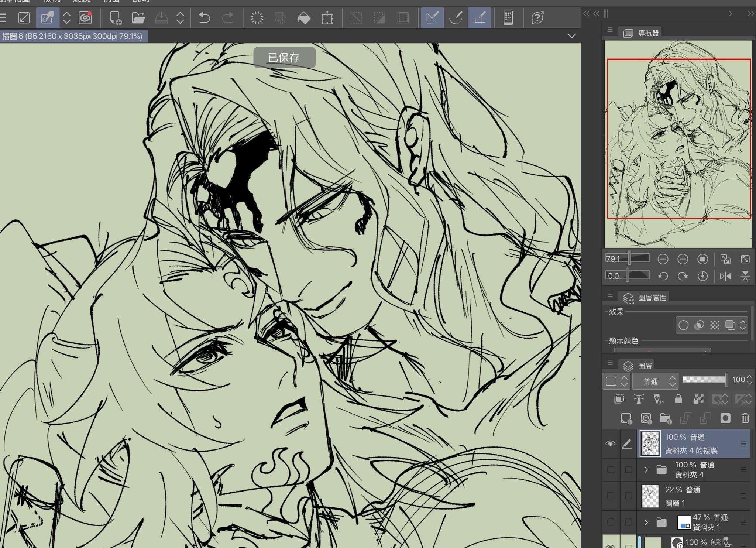Hide the 資料夾 4 的複製 layer

(611, 443)
